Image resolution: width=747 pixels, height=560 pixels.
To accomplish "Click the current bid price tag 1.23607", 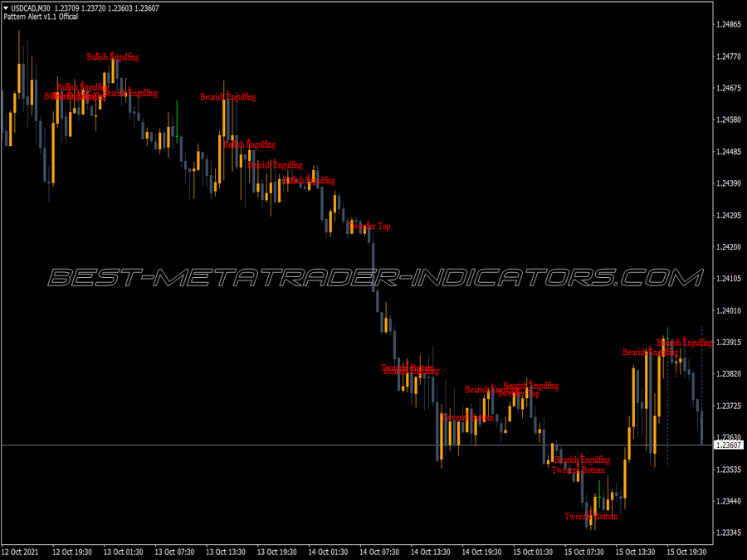I will [x=729, y=446].
